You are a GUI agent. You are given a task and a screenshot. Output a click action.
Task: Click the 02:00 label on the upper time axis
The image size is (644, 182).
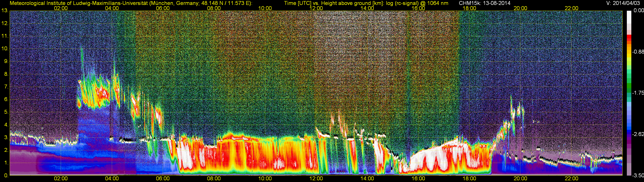coord(61,8)
